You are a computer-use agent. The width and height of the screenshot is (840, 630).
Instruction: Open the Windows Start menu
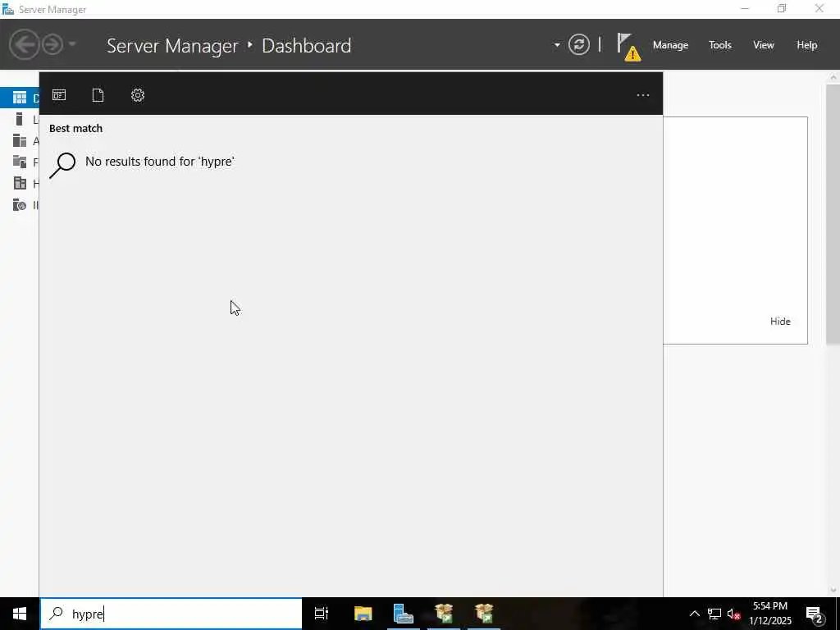pyautogui.click(x=20, y=614)
